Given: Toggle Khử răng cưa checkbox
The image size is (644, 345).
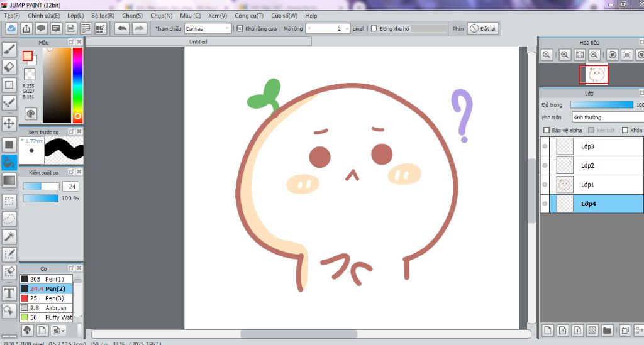Looking at the screenshot, I should [240, 29].
